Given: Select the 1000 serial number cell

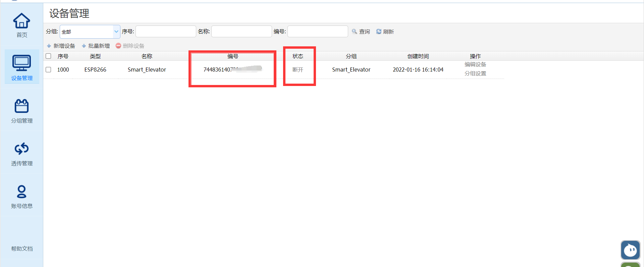Looking at the screenshot, I should click(x=63, y=70).
